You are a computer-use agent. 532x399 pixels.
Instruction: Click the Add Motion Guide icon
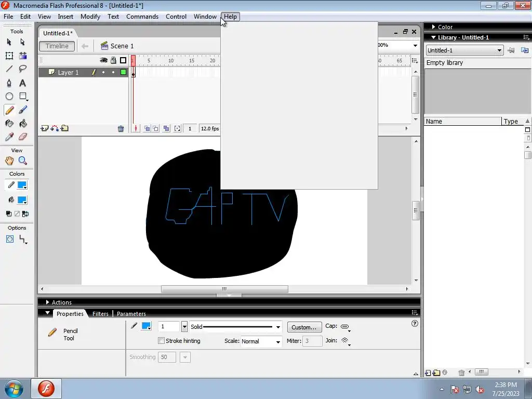point(54,128)
